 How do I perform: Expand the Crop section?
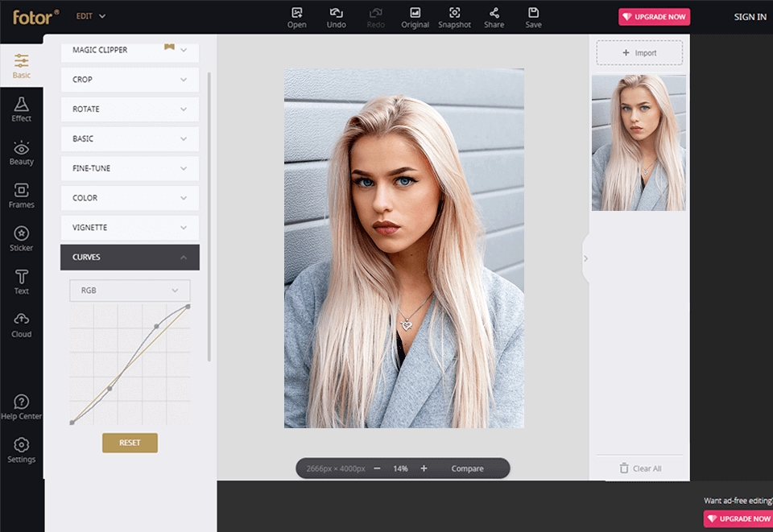(130, 80)
